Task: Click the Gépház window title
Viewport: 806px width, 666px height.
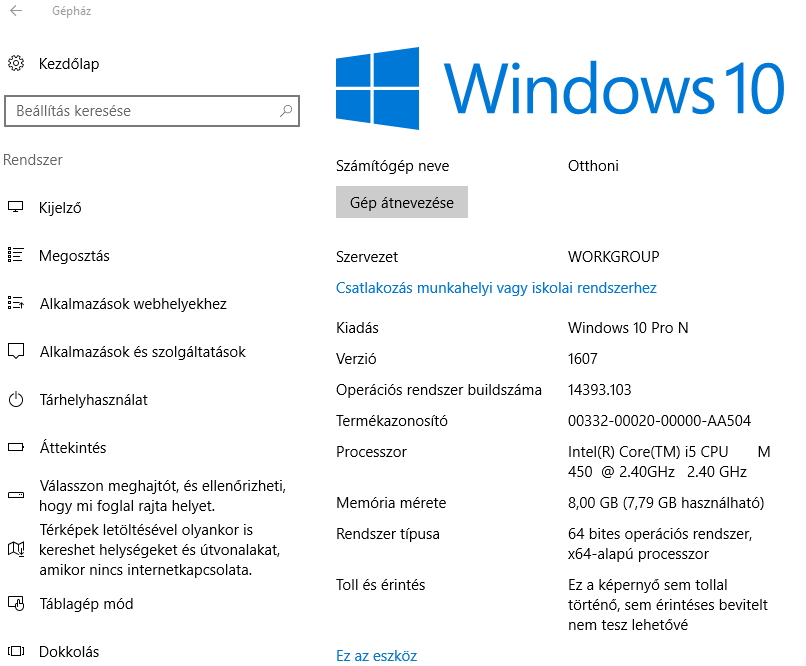Action: [71, 11]
